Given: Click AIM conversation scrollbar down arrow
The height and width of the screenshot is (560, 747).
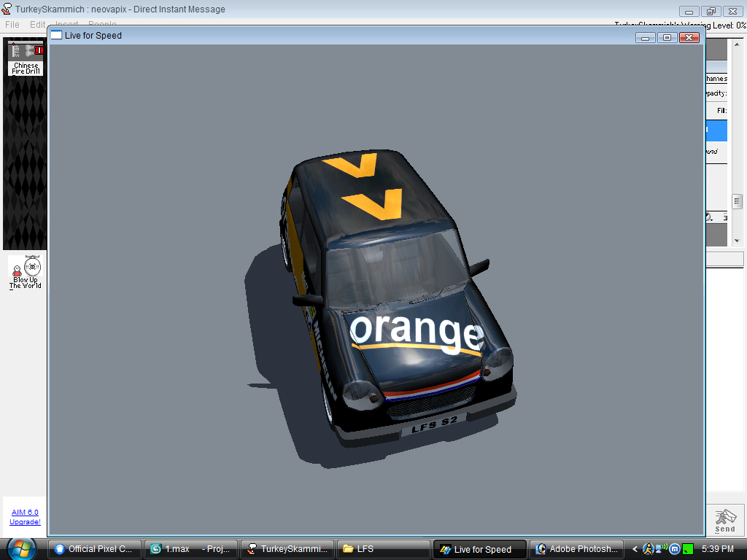Looking at the screenshot, I should [737, 241].
